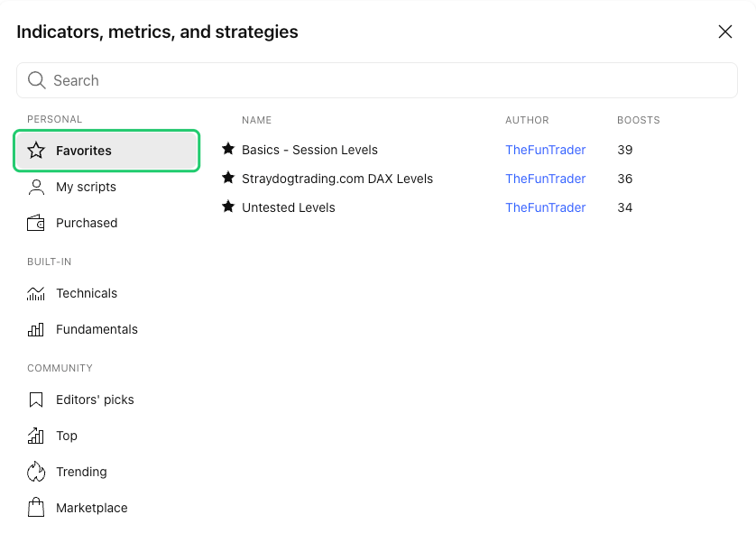This screenshot has width=756, height=533.
Task: Click the boosts count 39
Action: [625, 150]
